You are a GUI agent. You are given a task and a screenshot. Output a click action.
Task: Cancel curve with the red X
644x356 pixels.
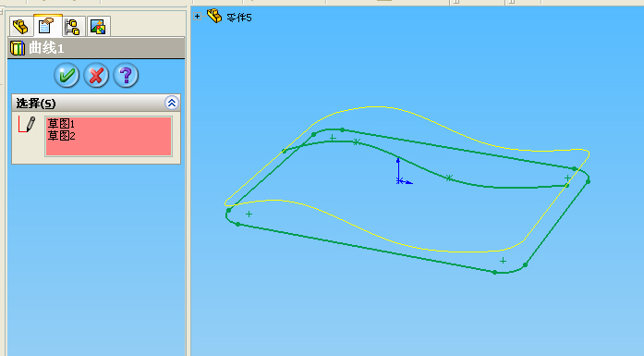click(96, 75)
